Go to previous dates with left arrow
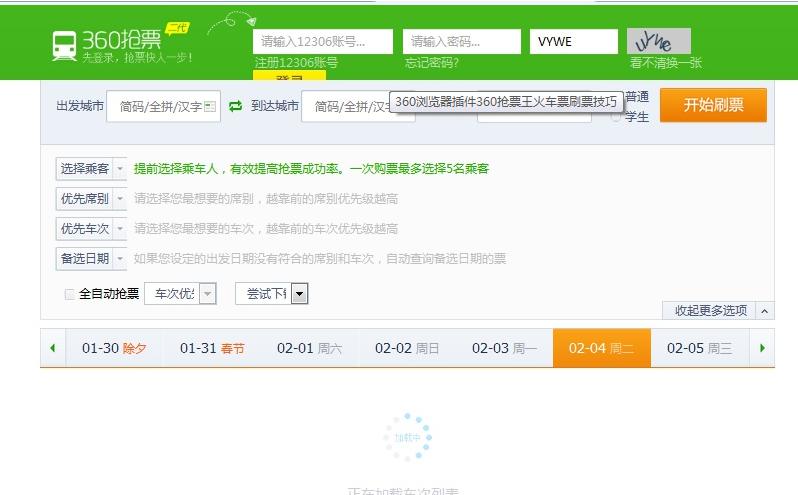 point(53,348)
